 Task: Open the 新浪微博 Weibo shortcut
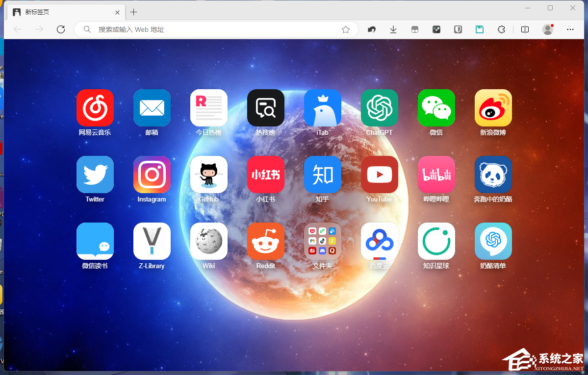[x=493, y=108]
